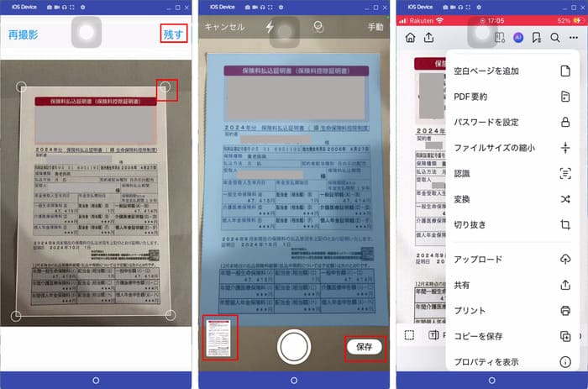Tap the AssistiveTouch button in the right window
The height and width of the screenshot is (389, 588).
coord(483,32)
